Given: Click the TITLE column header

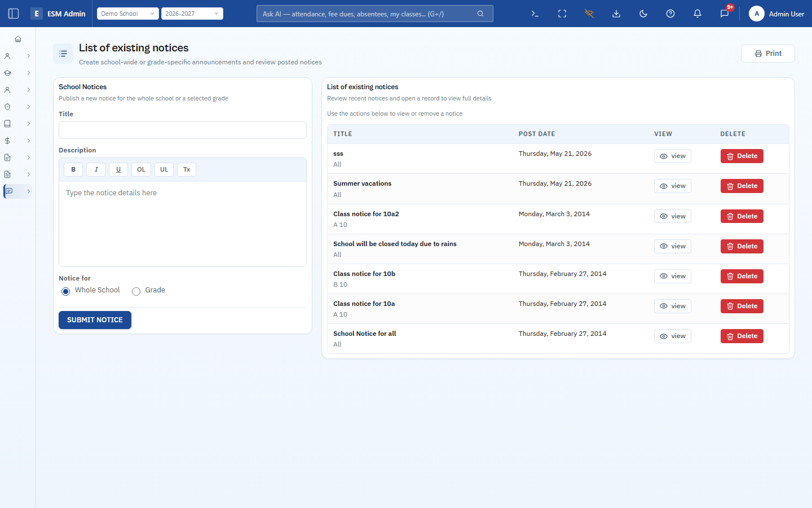Looking at the screenshot, I should (343, 134).
